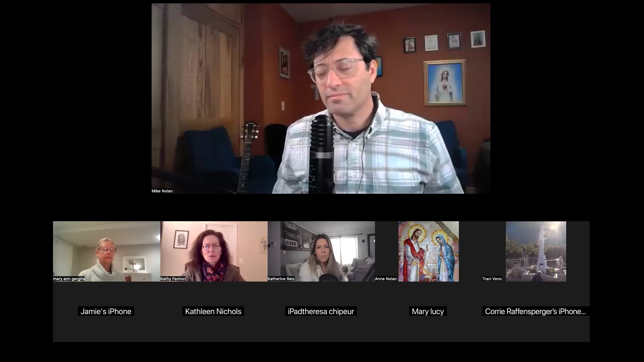Click the iPadtheresa chipeur participant tile
Viewport: 644px width, 362px height.
pyautogui.click(x=321, y=311)
